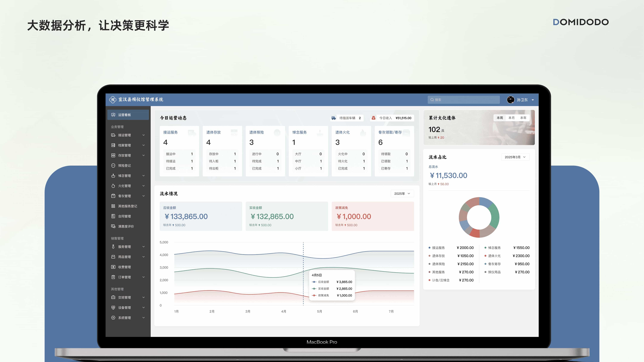Click the 合同管理 sidebar icon
Screen dimensions: 644x362
point(113,216)
